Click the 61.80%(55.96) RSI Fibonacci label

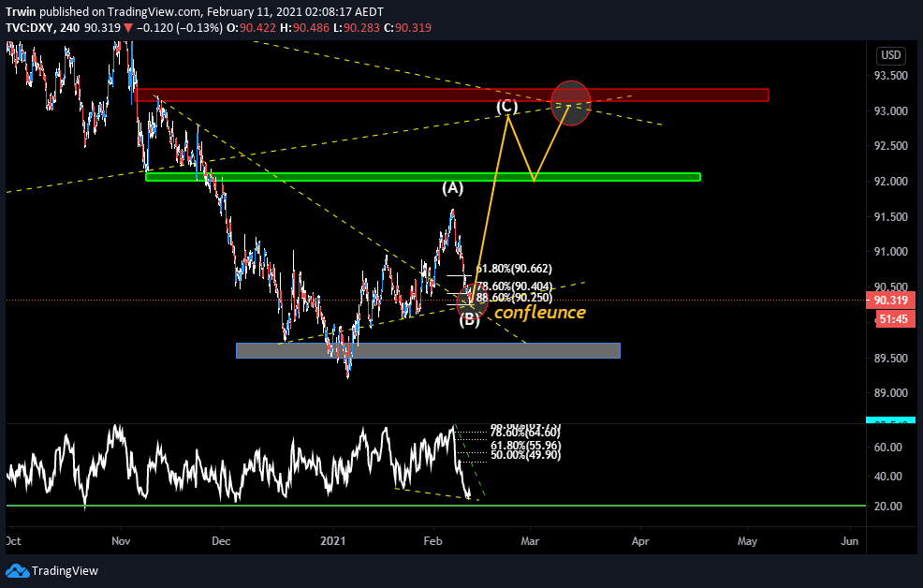526,446
